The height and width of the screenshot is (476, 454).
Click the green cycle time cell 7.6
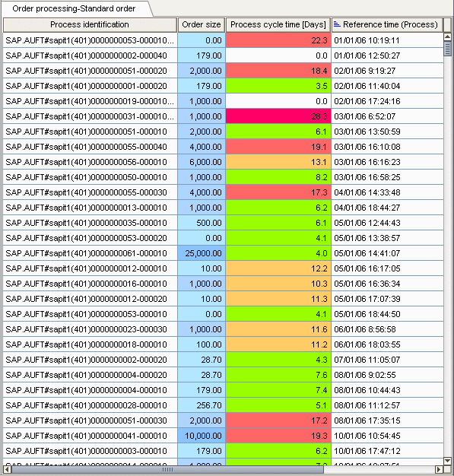click(278, 375)
